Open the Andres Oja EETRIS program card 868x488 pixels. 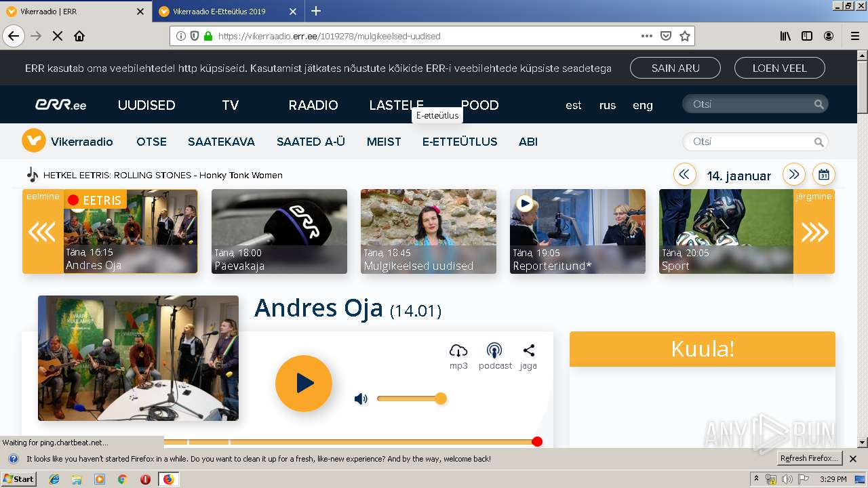pyautogui.click(x=130, y=232)
